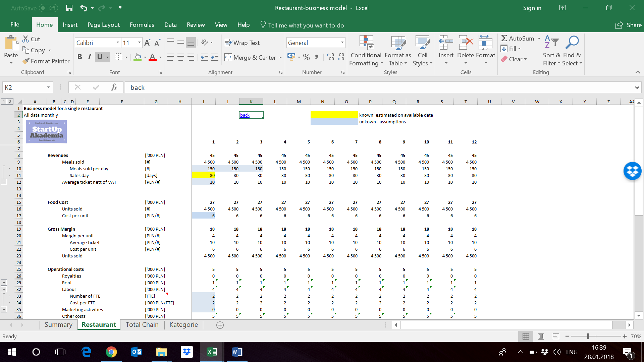
Task: Click Sign in
Action: pos(532,8)
